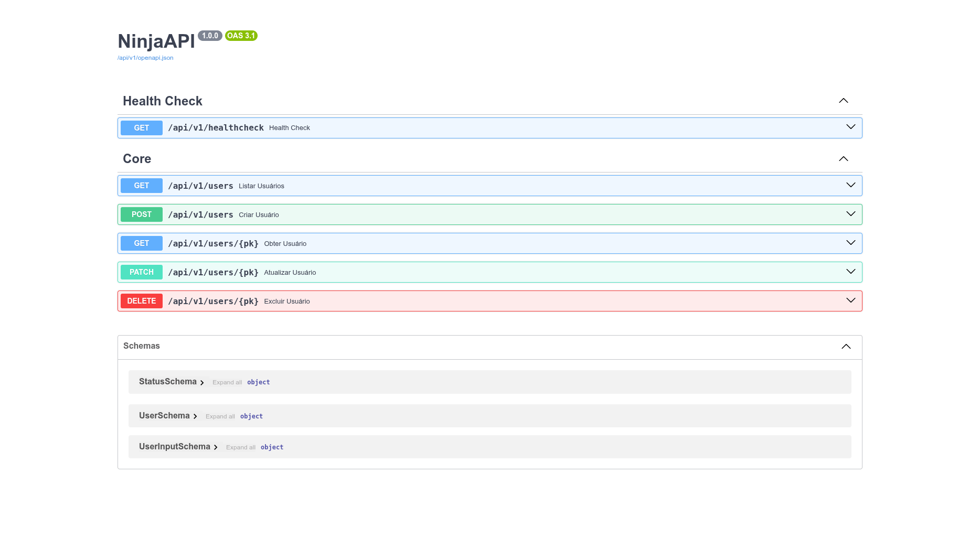The width and height of the screenshot is (980, 549).
Task: Click the StatusSchema name
Action: click(x=168, y=382)
